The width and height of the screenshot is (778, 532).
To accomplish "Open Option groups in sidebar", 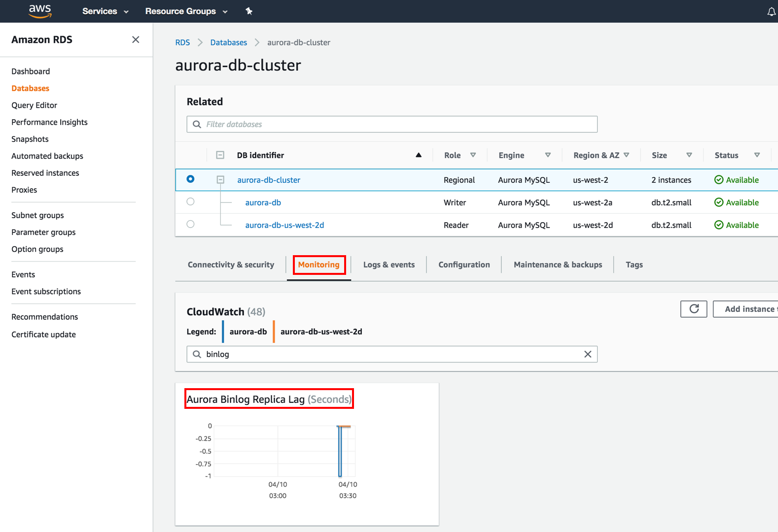I will [x=37, y=249].
